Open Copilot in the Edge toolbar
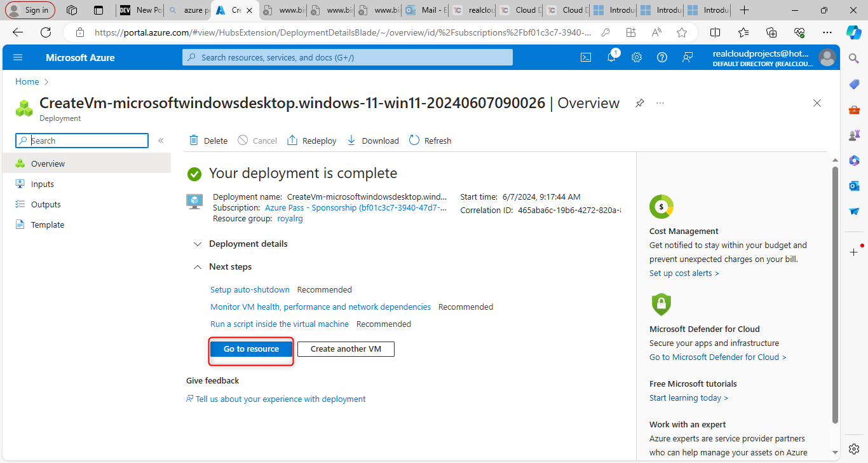The height and width of the screenshot is (463, 868). (x=853, y=32)
